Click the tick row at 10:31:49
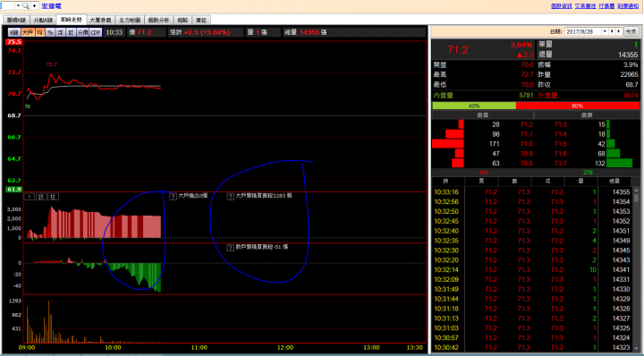The height and width of the screenshot is (356, 644). click(x=533, y=290)
